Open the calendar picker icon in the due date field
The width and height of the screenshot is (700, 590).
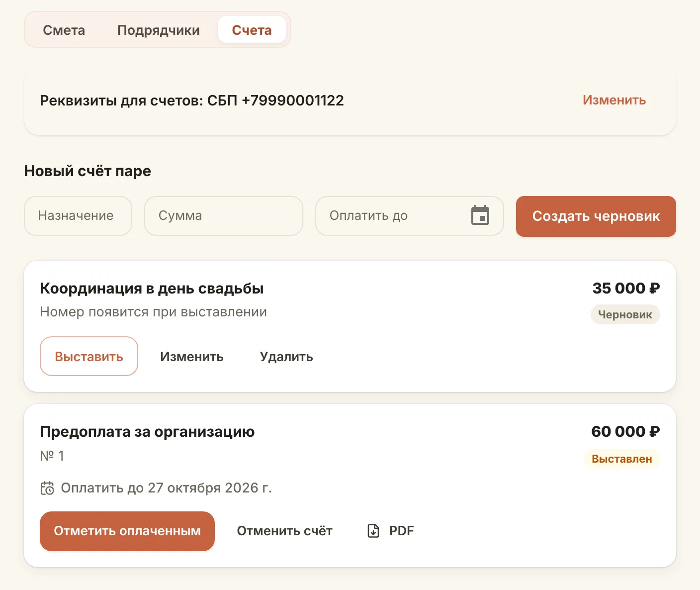click(x=480, y=215)
